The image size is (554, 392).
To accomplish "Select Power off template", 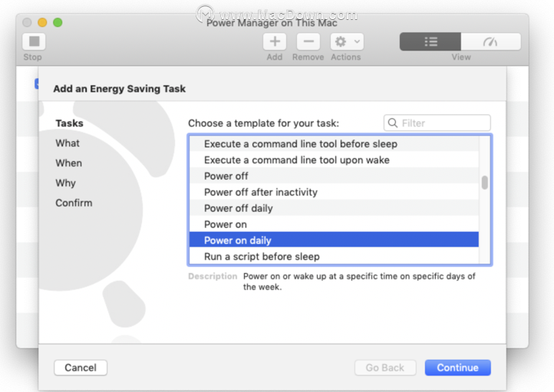I will [334, 176].
